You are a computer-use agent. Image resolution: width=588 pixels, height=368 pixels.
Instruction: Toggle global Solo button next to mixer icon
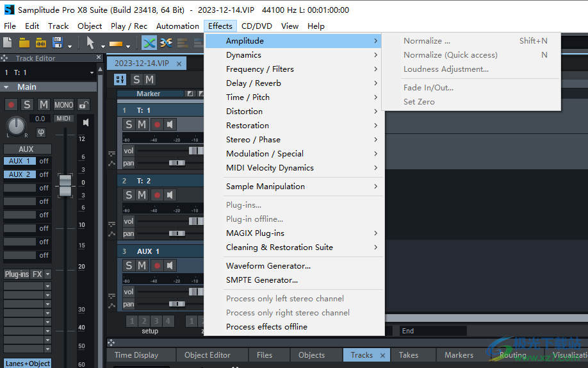pos(136,79)
